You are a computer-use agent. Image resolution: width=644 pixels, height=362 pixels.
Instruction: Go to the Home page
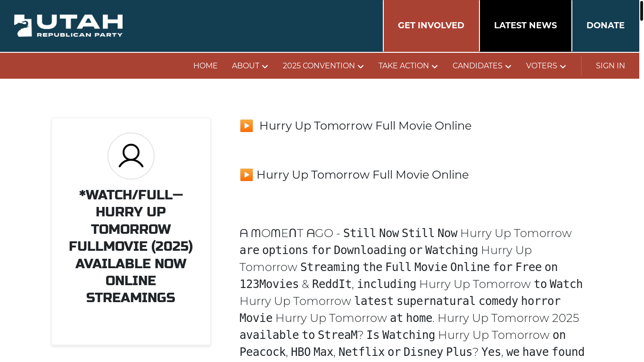206,66
